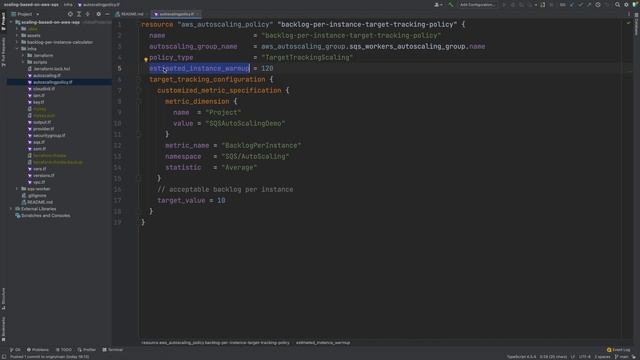Select Scratches and Consoles node
The width and height of the screenshot is (640, 360).
pos(45,216)
